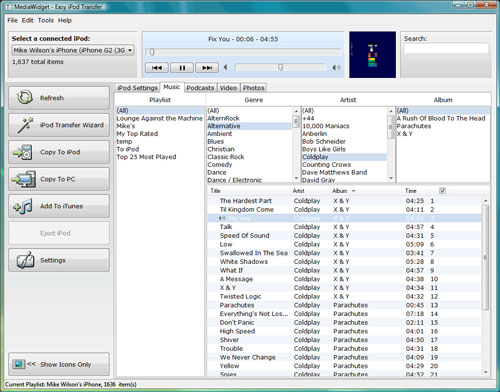Skip to next track

coord(207,68)
